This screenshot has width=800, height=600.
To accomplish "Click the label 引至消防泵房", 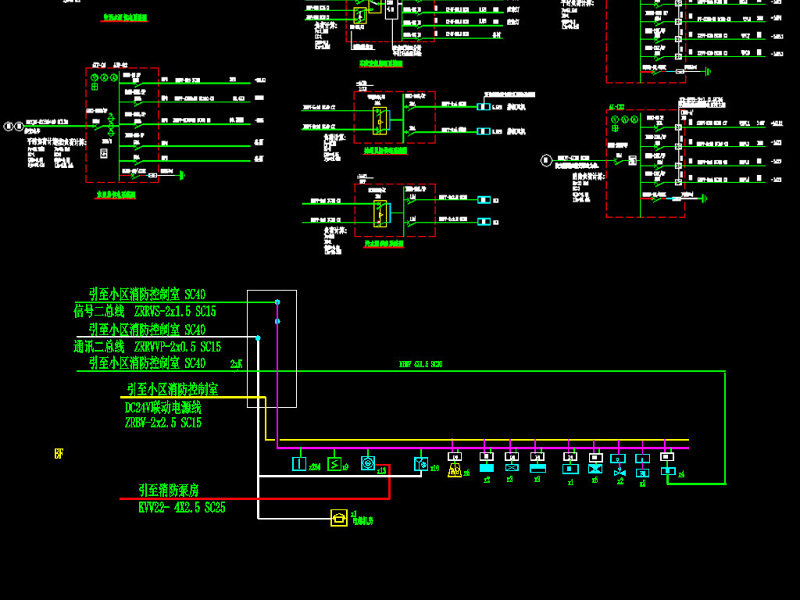I will tap(169, 490).
